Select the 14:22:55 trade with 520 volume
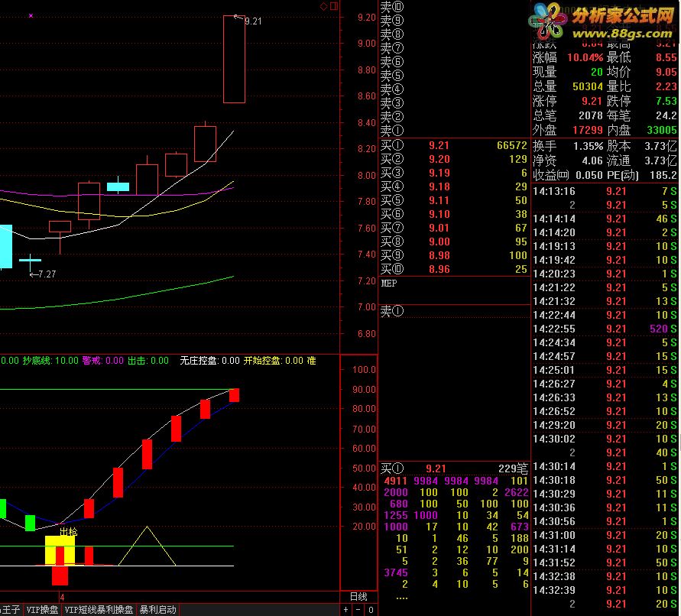Viewport: 681px width, 616px height. tap(605, 329)
